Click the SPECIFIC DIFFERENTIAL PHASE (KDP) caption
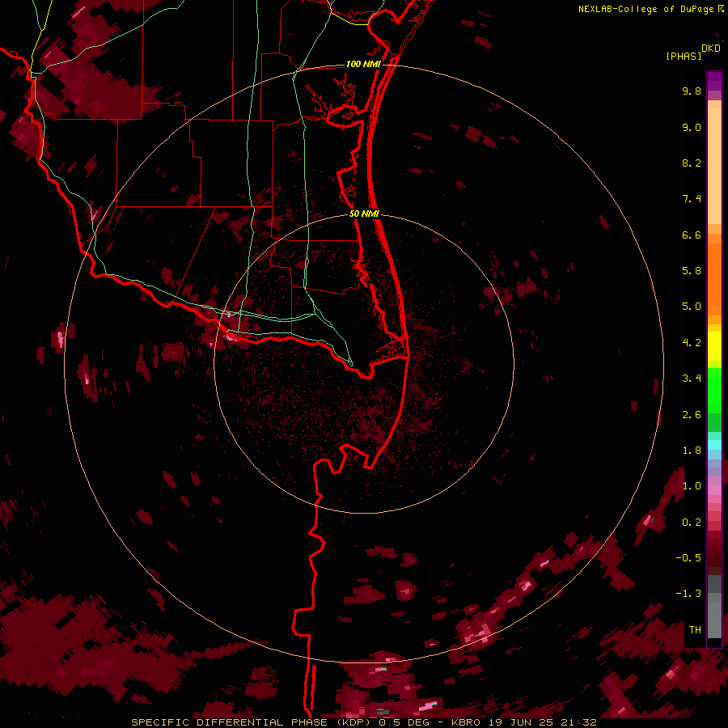Image resolution: width=728 pixels, height=728 pixels. 252,722
